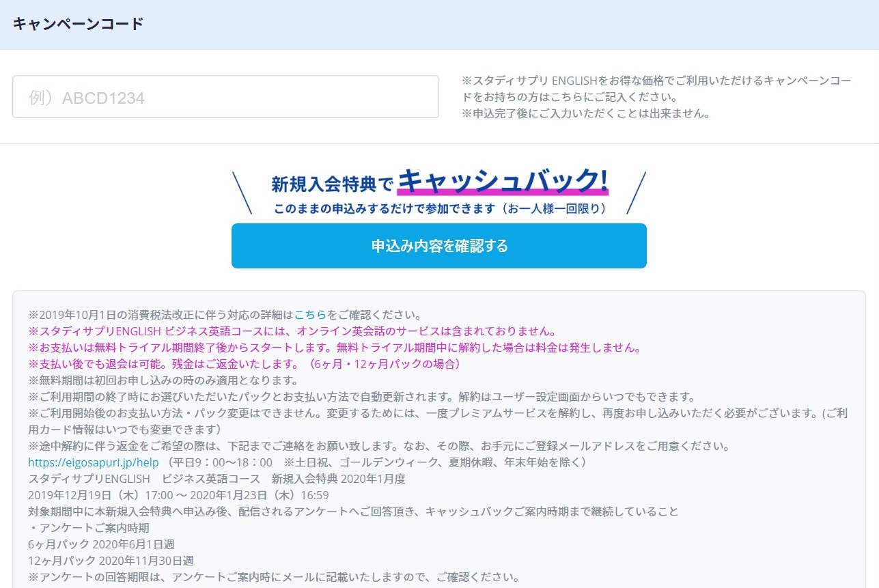Click the campaign code input field
The height and width of the screenshot is (588, 879).
pyautogui.click(x=225, y=97)
